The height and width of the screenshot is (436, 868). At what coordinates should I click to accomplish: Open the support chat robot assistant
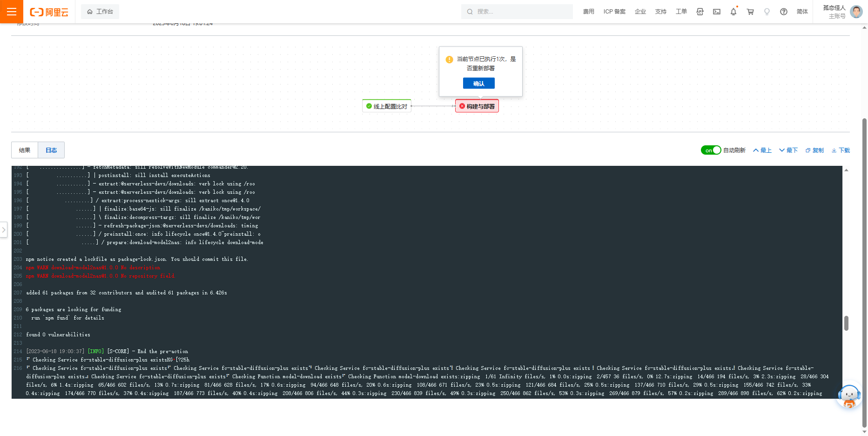(849, 396)
